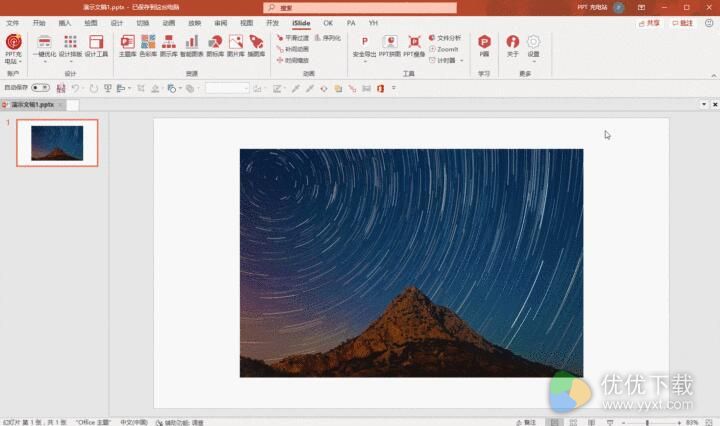Switch to slide sorter view in status bar
The width and height of the screenshot is (720, 426).
(x=573, y=422)
